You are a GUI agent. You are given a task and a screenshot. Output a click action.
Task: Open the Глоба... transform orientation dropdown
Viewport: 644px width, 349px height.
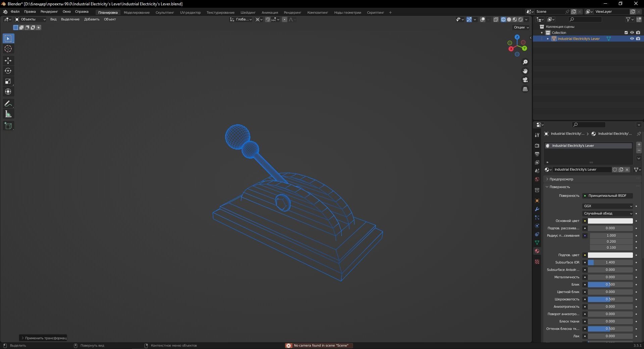(241, 19)
